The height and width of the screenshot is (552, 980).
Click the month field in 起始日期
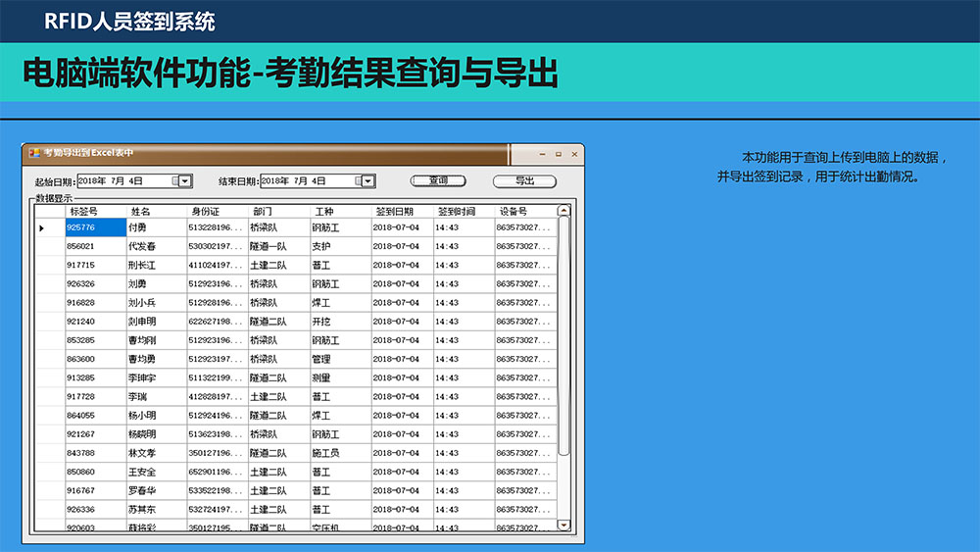[x=118, y=181]
